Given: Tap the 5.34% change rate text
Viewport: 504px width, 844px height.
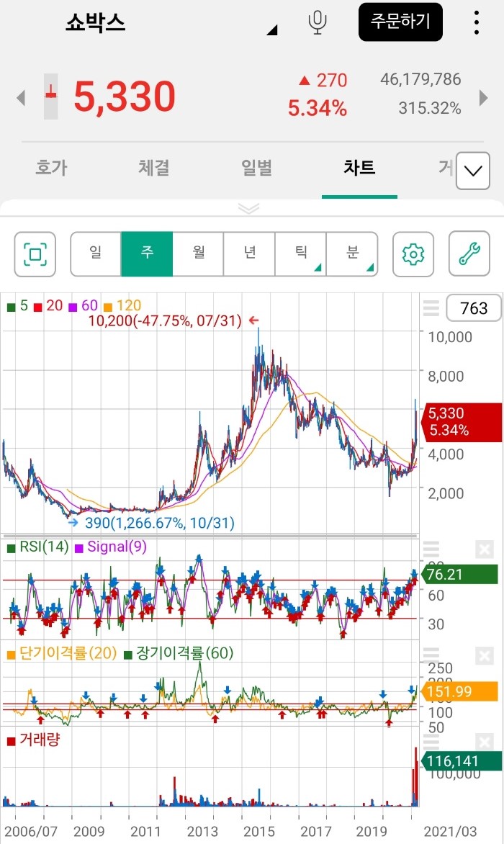Looking at the screenshot, I should (318, 108).
